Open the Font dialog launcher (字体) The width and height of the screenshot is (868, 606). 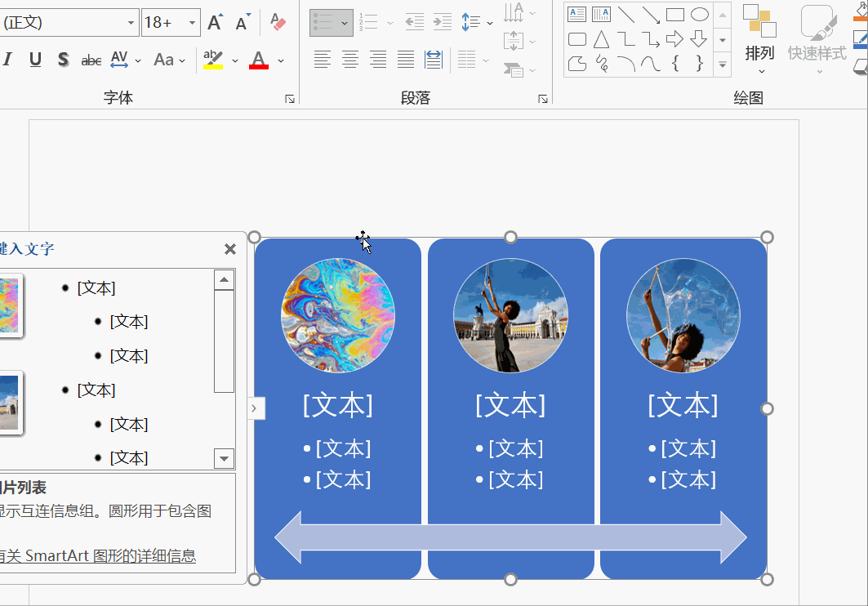click(x=290, y=99)
